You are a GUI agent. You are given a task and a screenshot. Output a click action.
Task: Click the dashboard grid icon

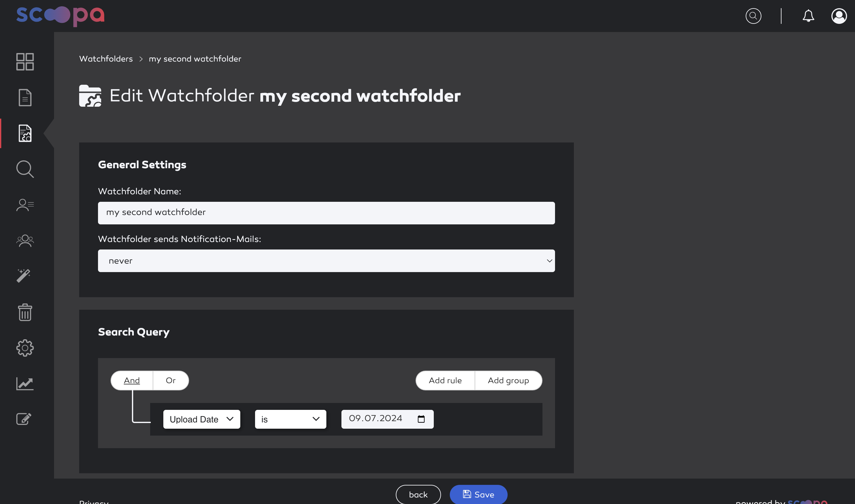point(25,61)
